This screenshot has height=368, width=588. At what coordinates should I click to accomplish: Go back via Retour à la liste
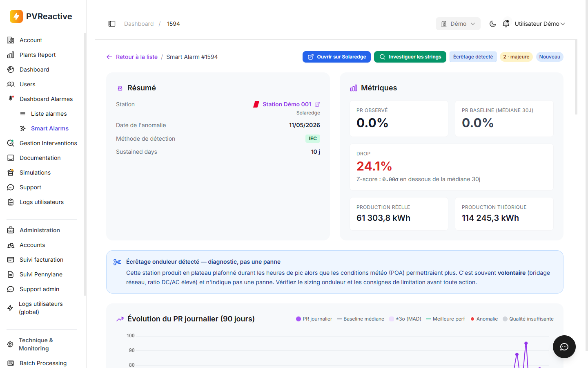(x=132, y=57)
